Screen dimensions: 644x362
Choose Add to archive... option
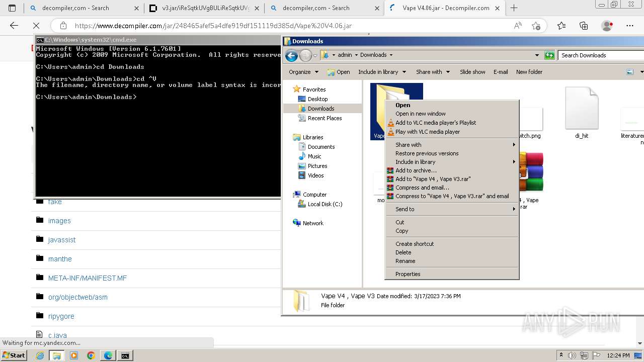452,170
